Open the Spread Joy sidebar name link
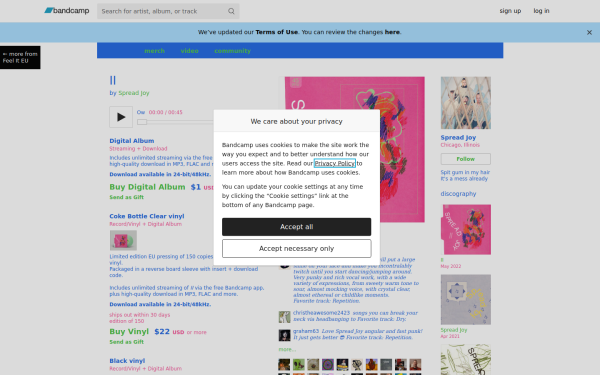 [458, 137]
